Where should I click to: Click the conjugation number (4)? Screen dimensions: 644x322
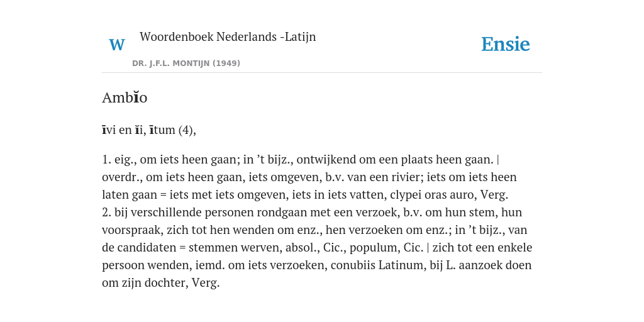[186, 130]
